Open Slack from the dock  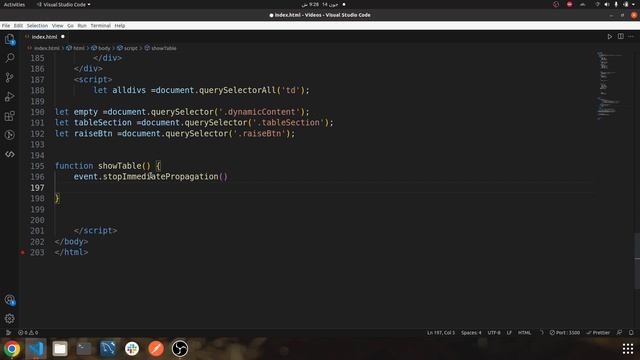(132, 349)
